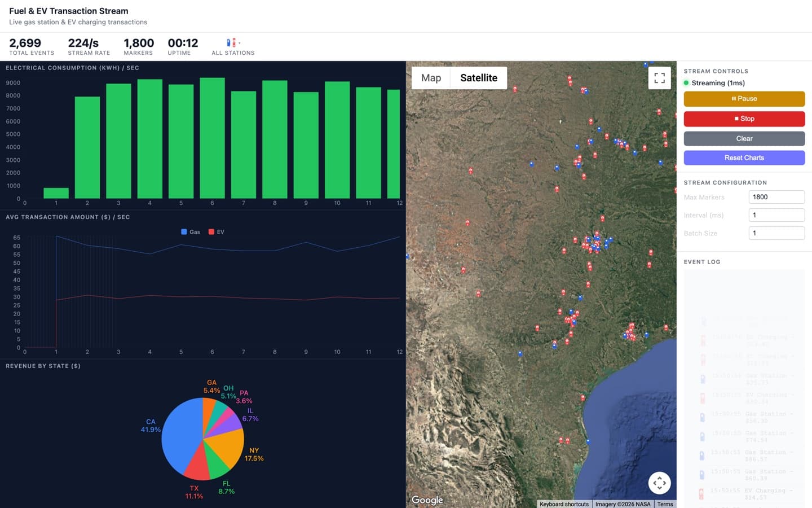This screenshot has height=508, width=812.
Task: Click the OH 5.1% pie label
Action: 228,392
